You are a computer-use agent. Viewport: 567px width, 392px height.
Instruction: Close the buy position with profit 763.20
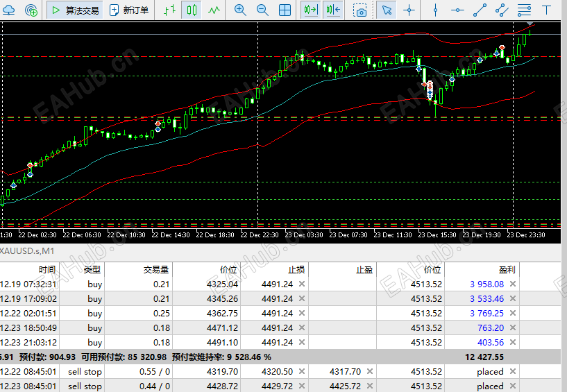(512, 327)
